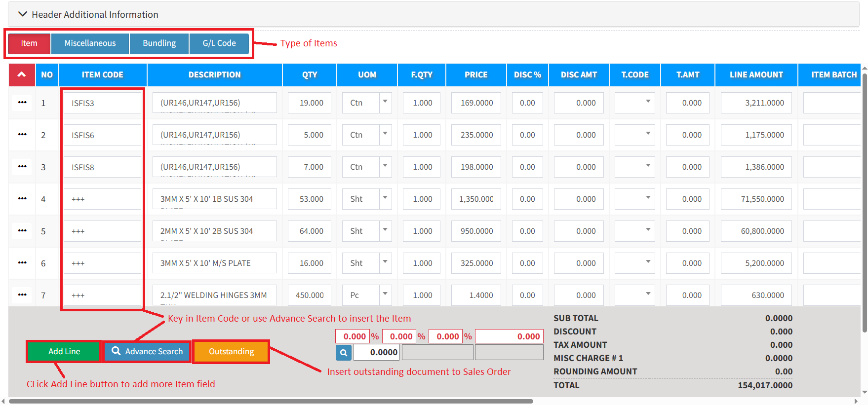Screen dimensions: 868x405
Task: Collapse the Header Additional Information section
Action: 23,14
